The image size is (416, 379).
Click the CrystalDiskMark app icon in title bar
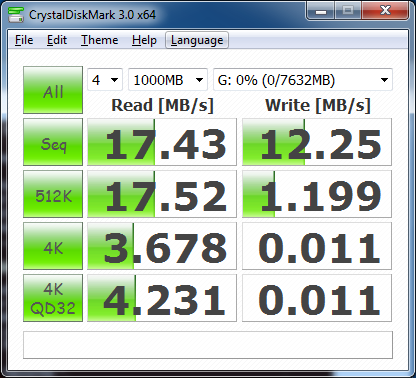pyautogui.click(x=16, y=15)
